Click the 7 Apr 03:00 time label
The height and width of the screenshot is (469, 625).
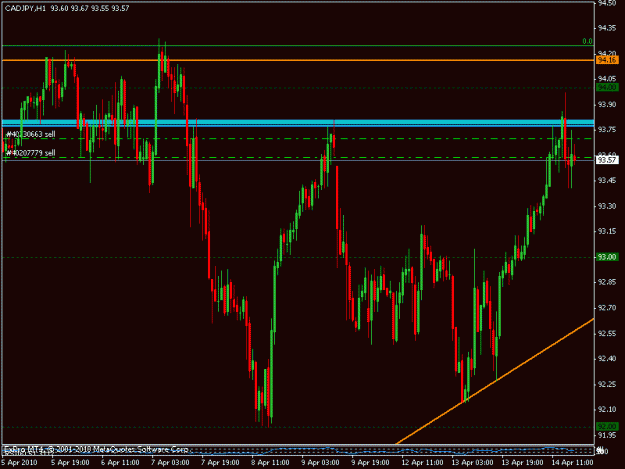click(x=170, y=463)
